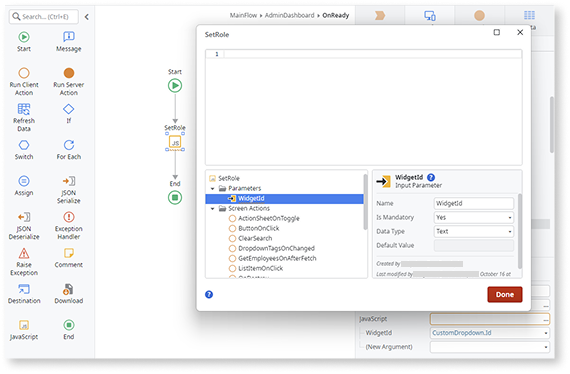Select the Destination tool
The image size is (570, 374).
click(x=24, y=294)
